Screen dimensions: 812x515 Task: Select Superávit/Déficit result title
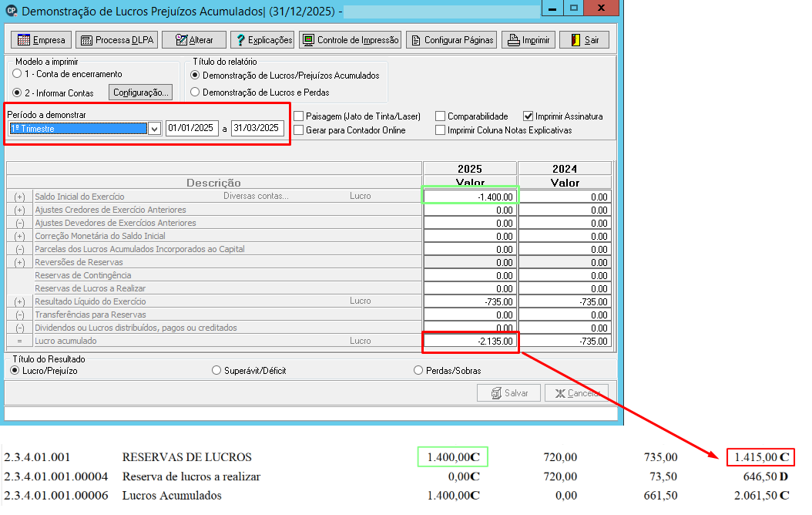(216, 371)
